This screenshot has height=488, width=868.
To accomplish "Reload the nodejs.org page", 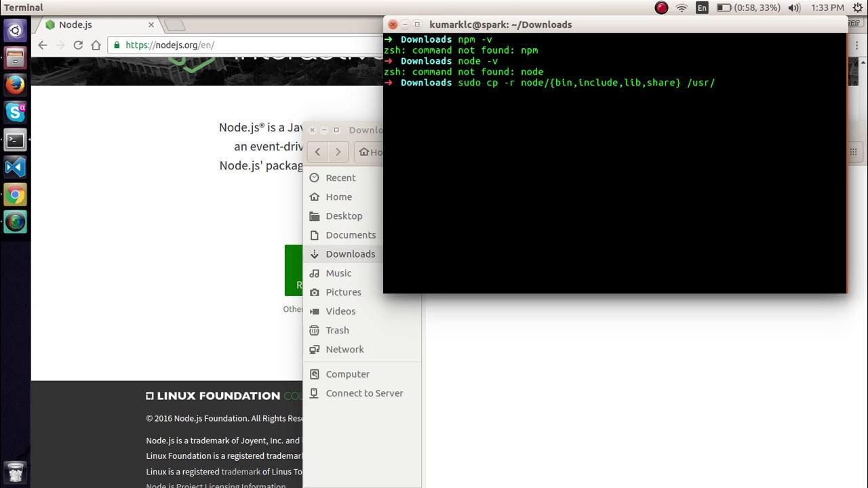I will pyautogui.click(x=78, y=45).
